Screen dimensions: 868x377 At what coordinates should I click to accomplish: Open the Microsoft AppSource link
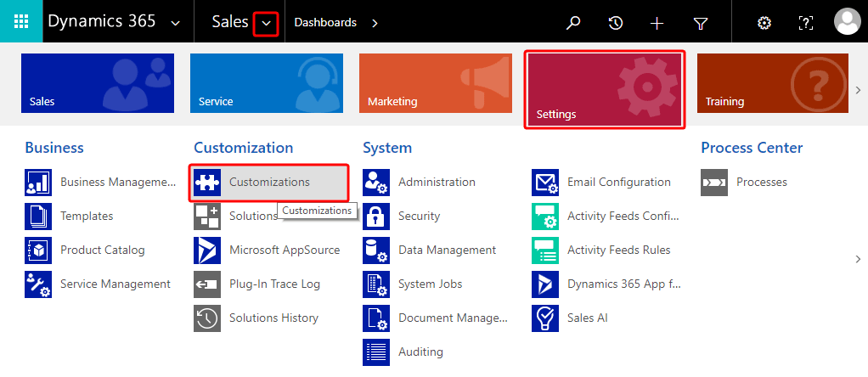285,250
